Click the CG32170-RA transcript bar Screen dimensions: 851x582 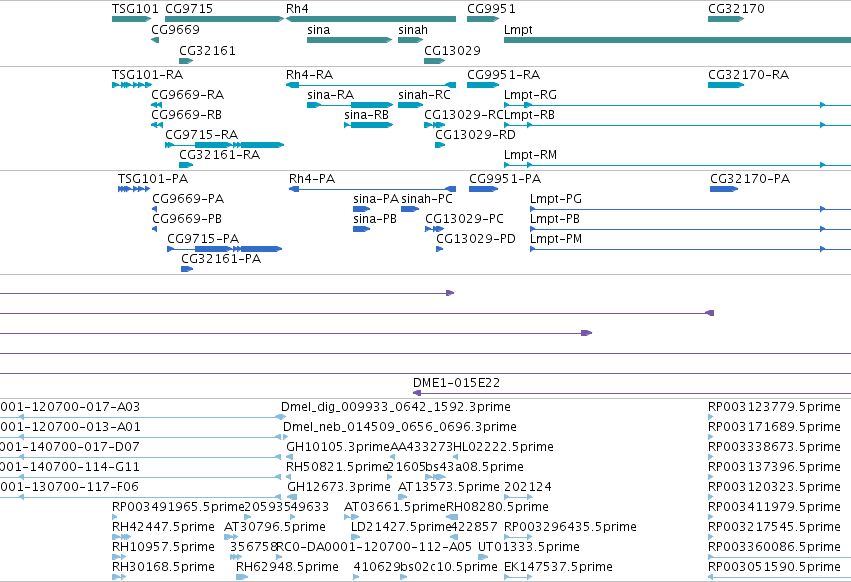[726, 85]
